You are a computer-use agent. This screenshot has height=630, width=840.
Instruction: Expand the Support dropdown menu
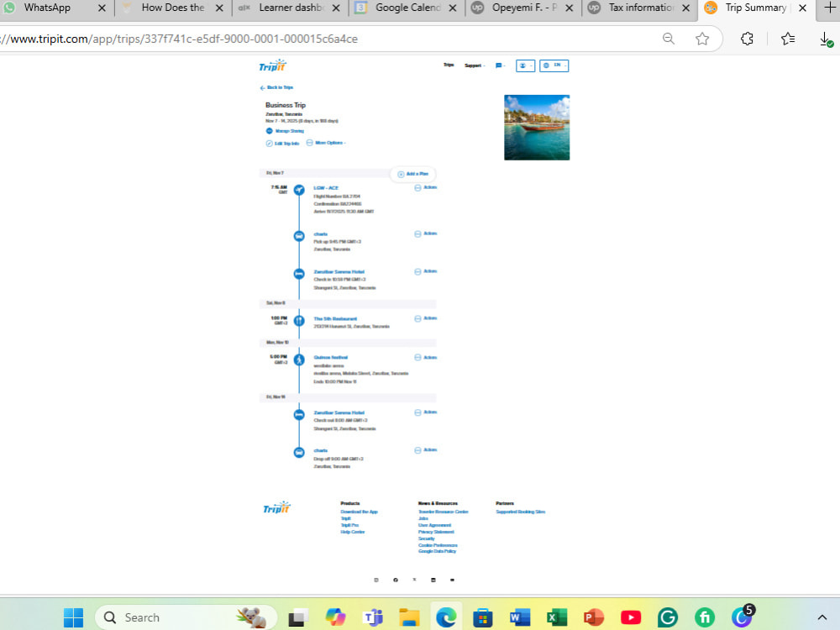tap(474, 66)
